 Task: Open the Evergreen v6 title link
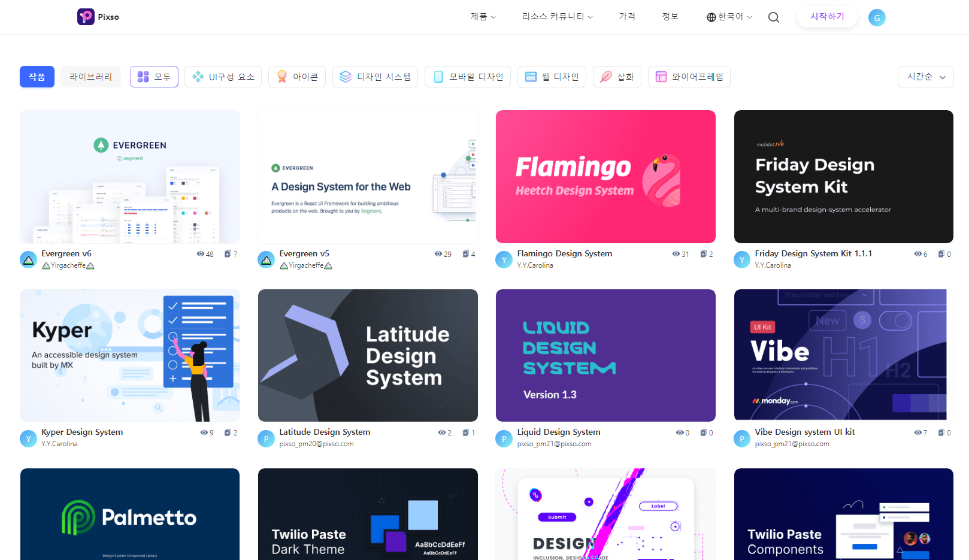click(x=66, y=254)
